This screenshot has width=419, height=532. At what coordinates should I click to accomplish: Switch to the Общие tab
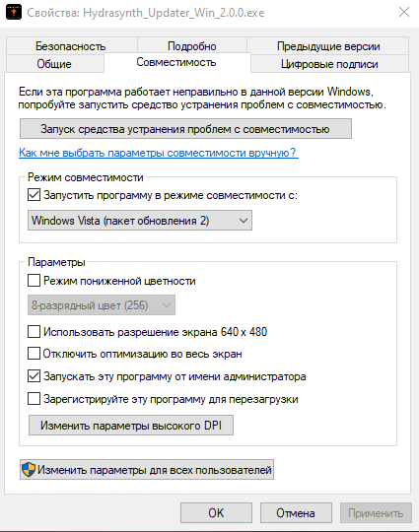point(54,63)
